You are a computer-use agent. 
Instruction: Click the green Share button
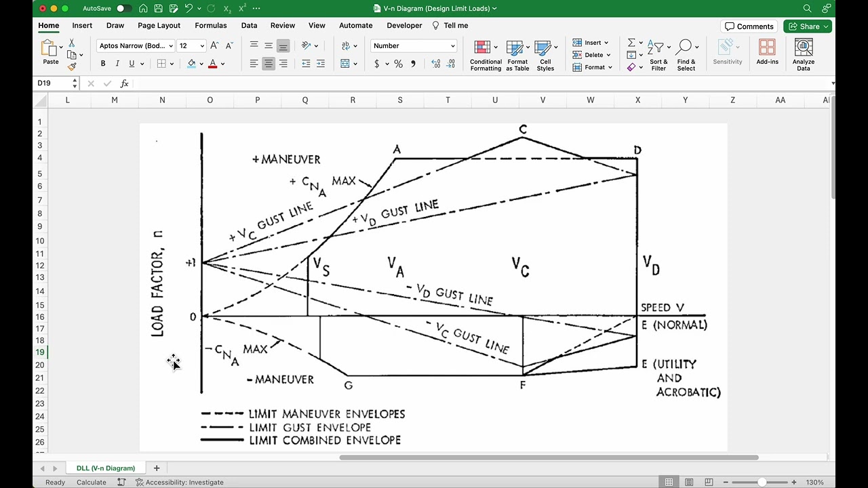click(808, 26)
